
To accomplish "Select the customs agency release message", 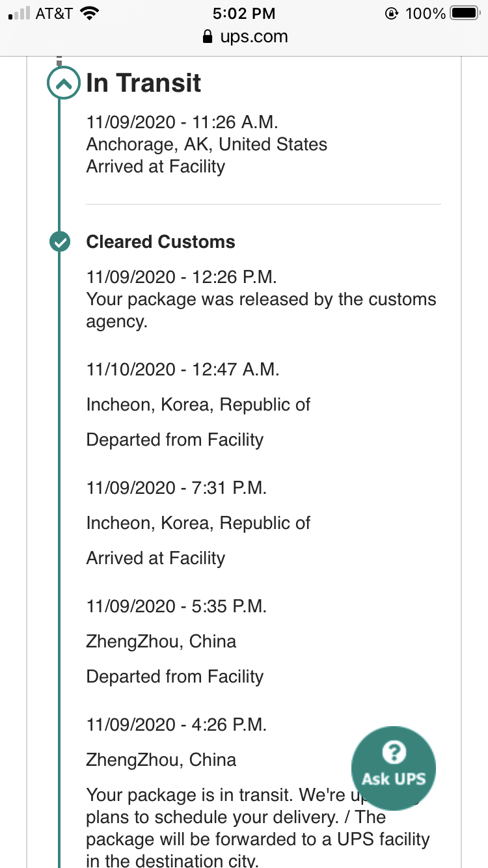I will coord(261,310).
